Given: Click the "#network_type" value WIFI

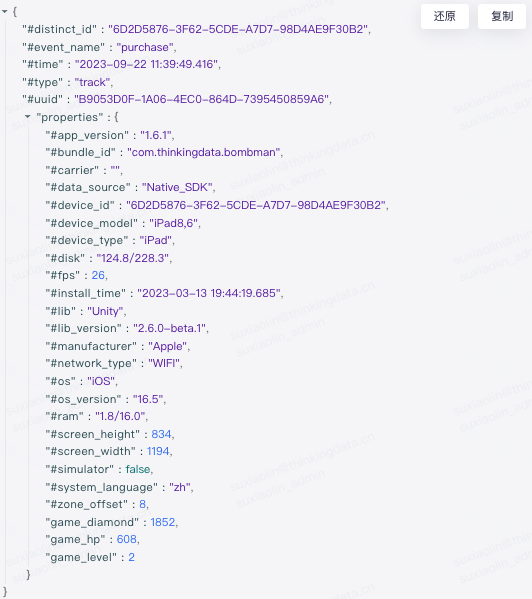Looking at the screenshot, I should point(164,363).
